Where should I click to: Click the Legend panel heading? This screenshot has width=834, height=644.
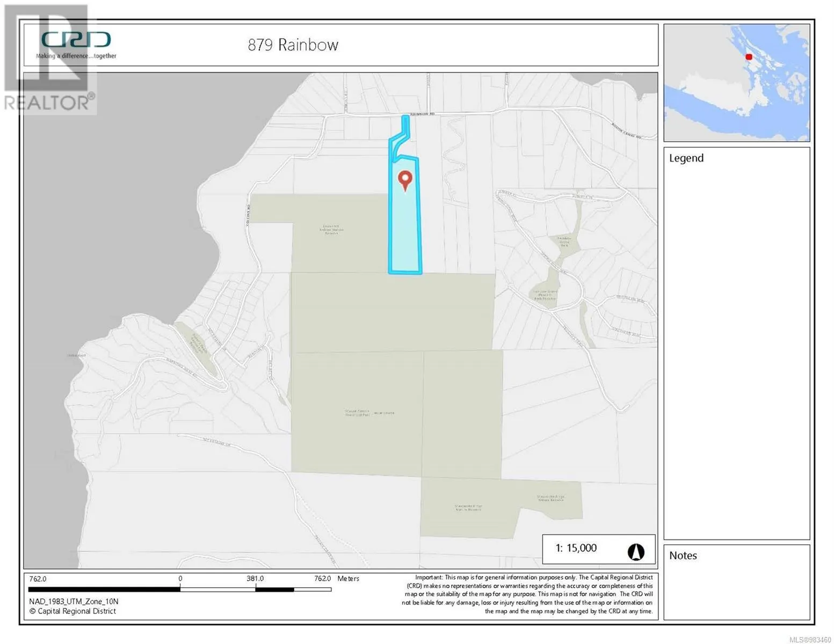pyautogui.click(x=686, y=158)
